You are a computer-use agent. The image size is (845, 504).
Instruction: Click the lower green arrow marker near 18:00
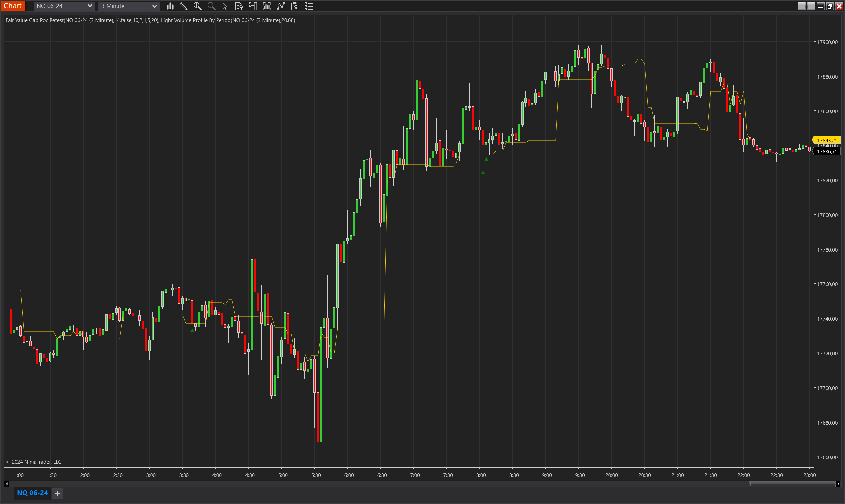[483, 173]
